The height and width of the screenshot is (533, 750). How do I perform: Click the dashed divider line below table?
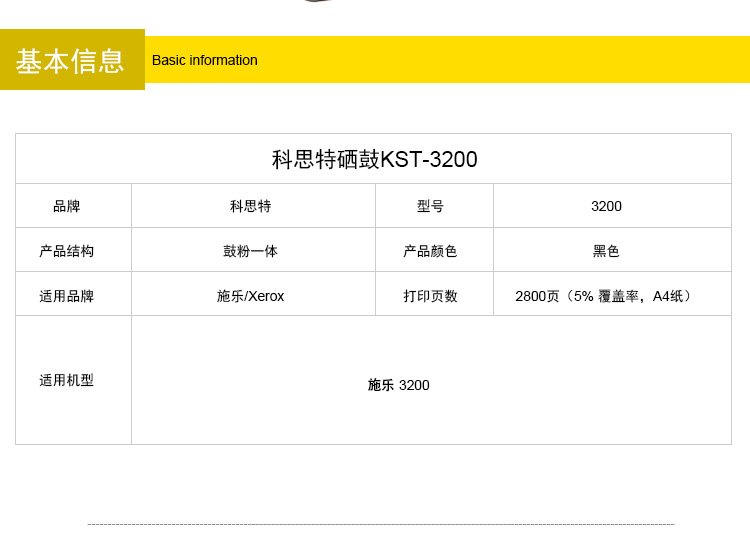pos(380,524)
